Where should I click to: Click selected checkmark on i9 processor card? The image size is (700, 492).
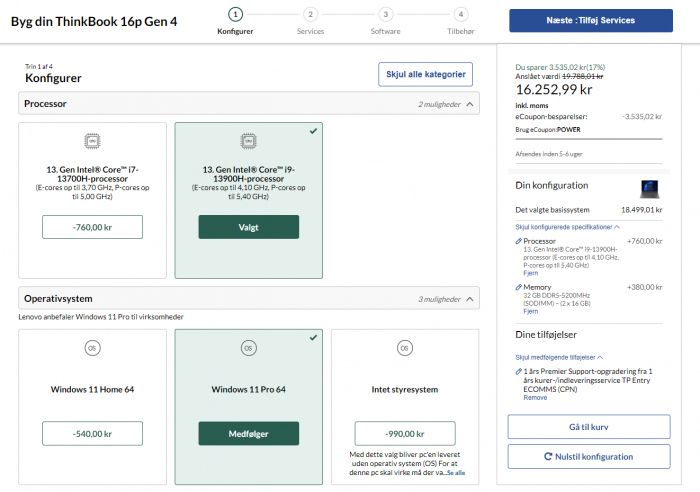coord(313,131)
